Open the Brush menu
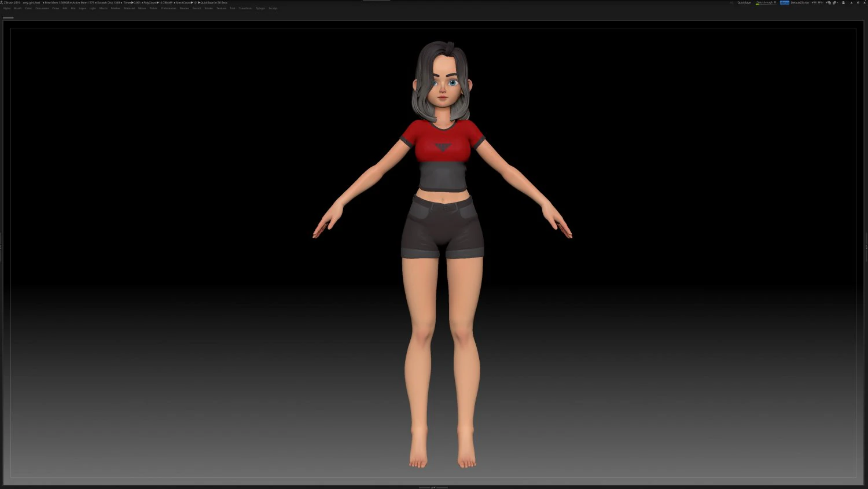Screen dimensions: 868x489 [x=17, y=8]
